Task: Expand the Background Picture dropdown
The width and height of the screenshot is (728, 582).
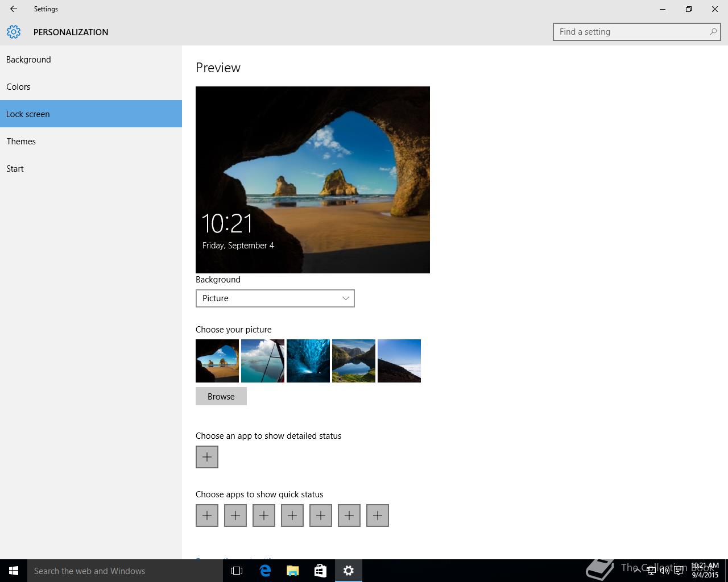Action: (275, 298)
